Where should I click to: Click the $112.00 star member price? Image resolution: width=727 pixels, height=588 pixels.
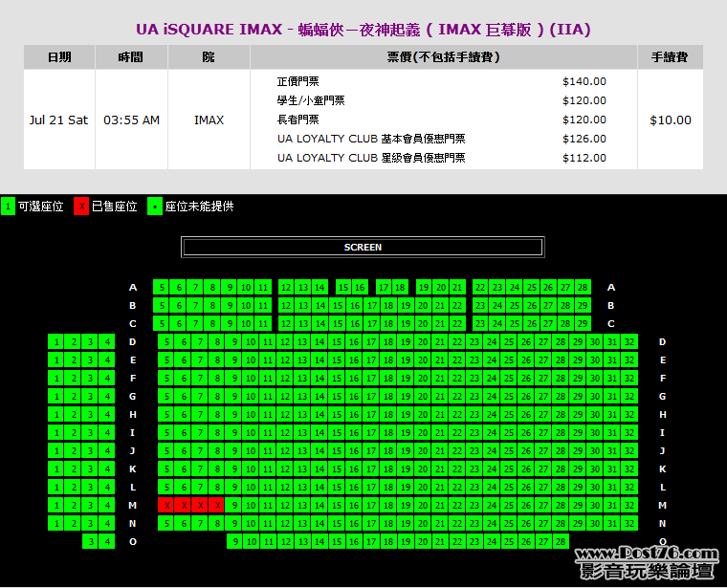[x=584, y=158]
